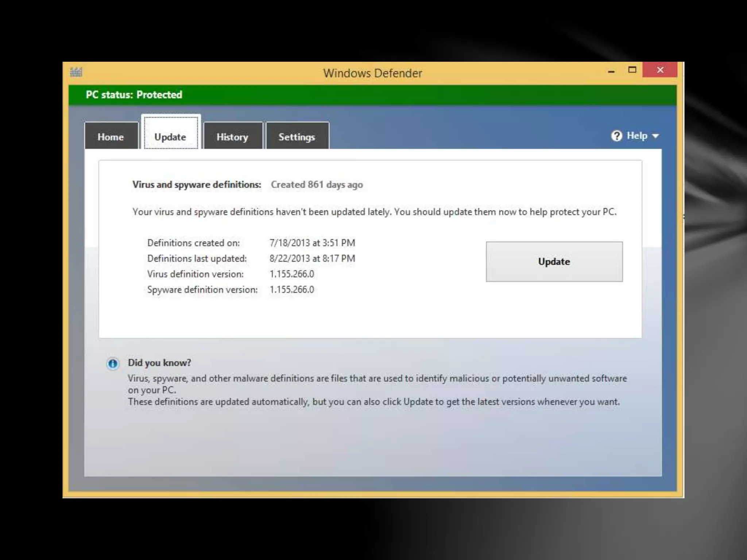Image resolution: width=747 pixels, height=560 pixels.
Task: Click the green PC status Protected banner
Action: coord(372,95)
